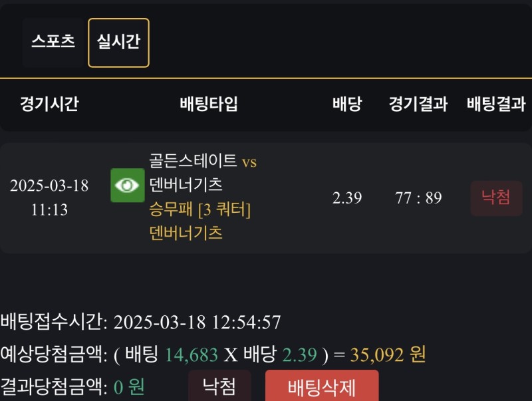Click the 배당 column header

[x=346, y=104]
